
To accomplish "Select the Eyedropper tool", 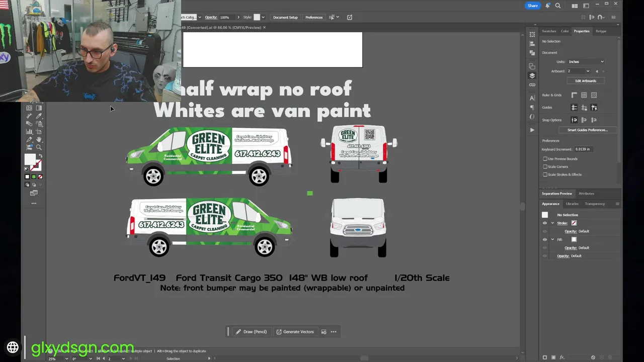I will tap(39, 116).
